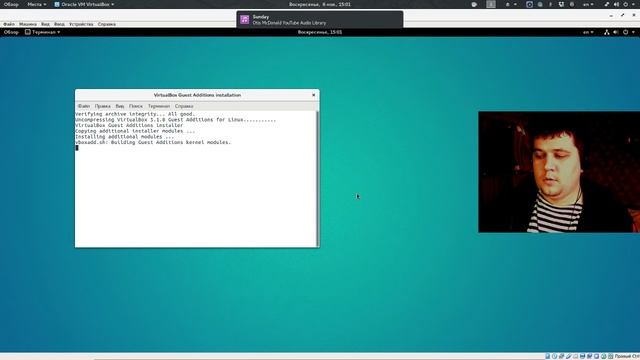
Task: Open the guest Терминал app menu
Action: 42,32
